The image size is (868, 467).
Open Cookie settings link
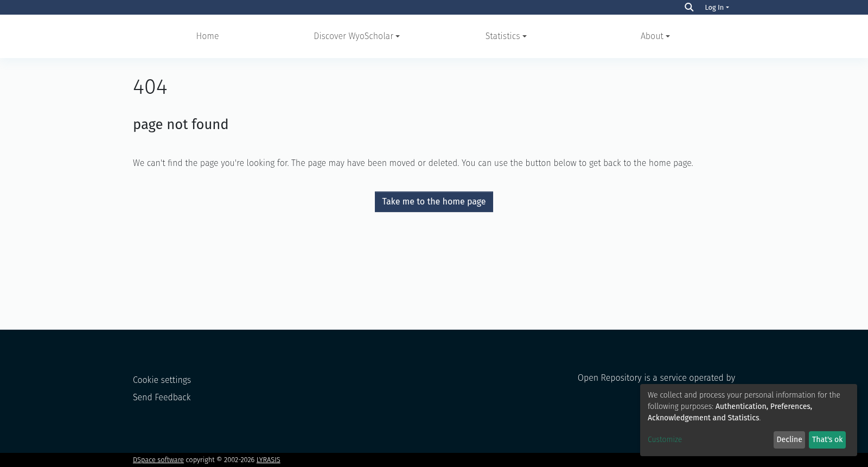pyautogui.click(x=162, y=380)
